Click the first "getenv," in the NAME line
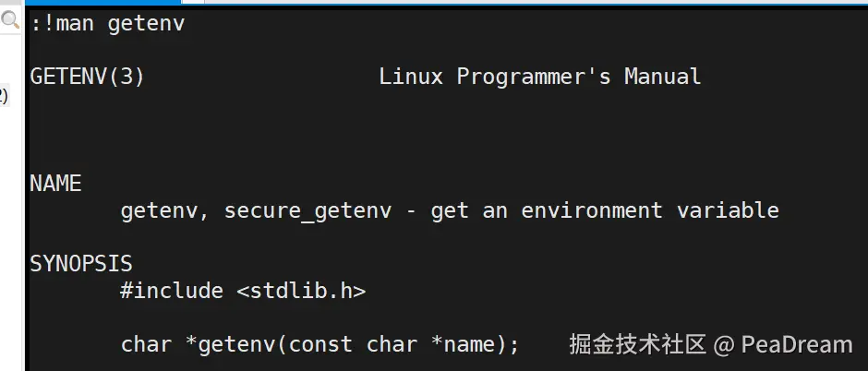Image resolution: width=868 pixels, height=371 pixels. click(164, 210)
